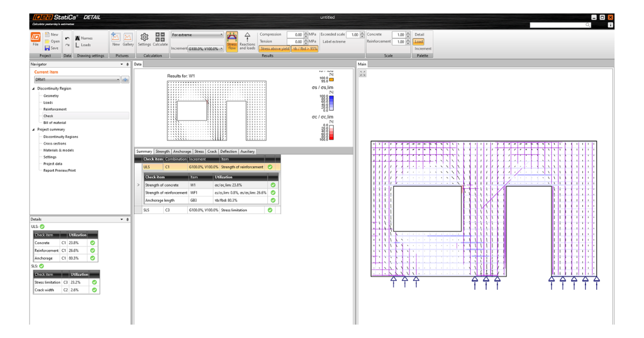644x338 pixels.
Task: Toggle the τb / fbd > 95% highlight
Action: tap(304, 48)
